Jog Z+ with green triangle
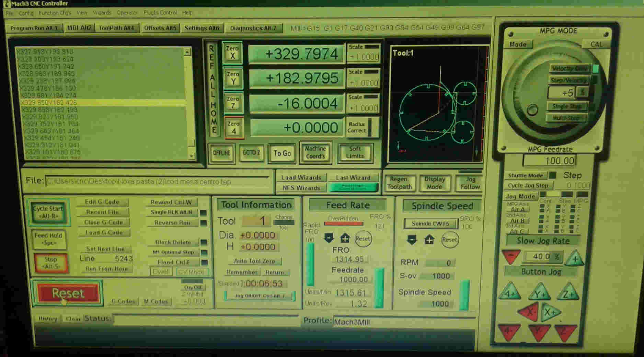This screenshot has height=357, width=644. [x=568, y=292]
